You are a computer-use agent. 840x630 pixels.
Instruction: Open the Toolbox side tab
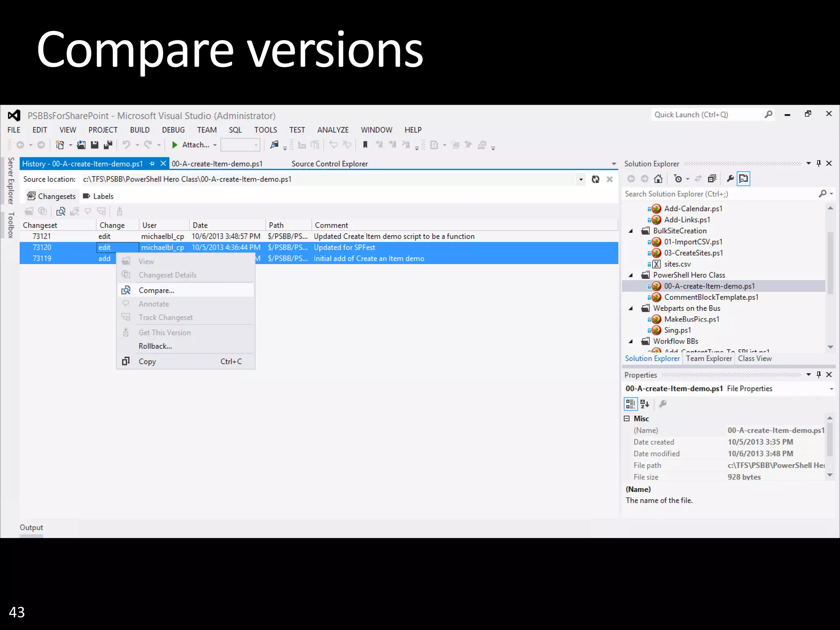coord(11,225)
